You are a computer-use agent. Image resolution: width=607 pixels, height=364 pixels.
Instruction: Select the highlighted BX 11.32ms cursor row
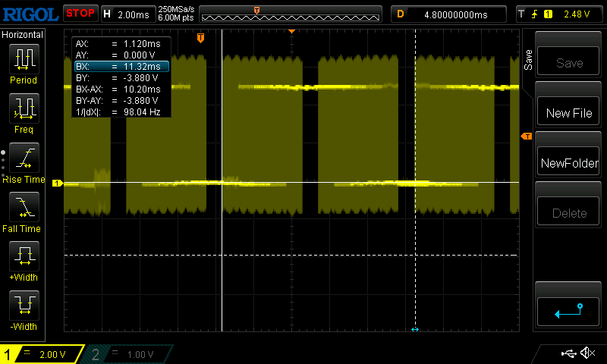121,67
